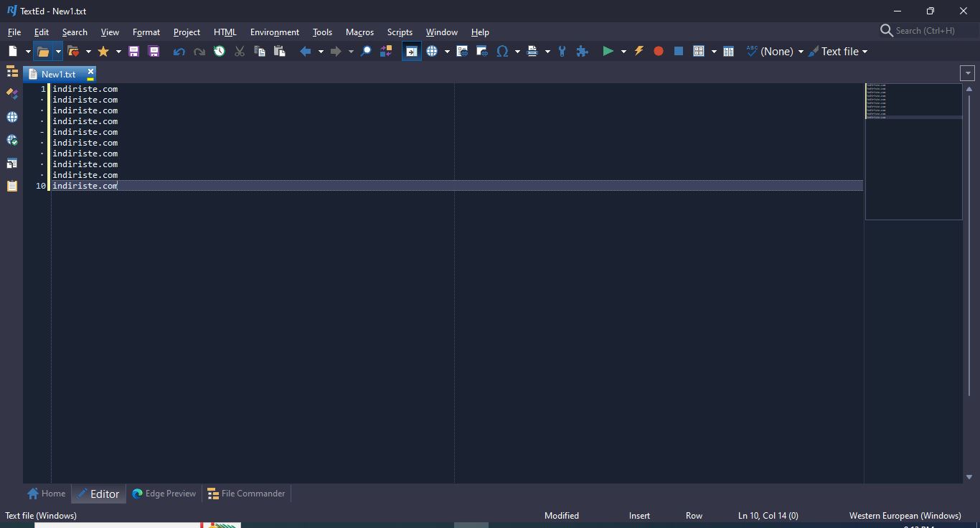This screenshot has height=528, width=980.
Task: Open the Format menu
Action: coord(146,32)
